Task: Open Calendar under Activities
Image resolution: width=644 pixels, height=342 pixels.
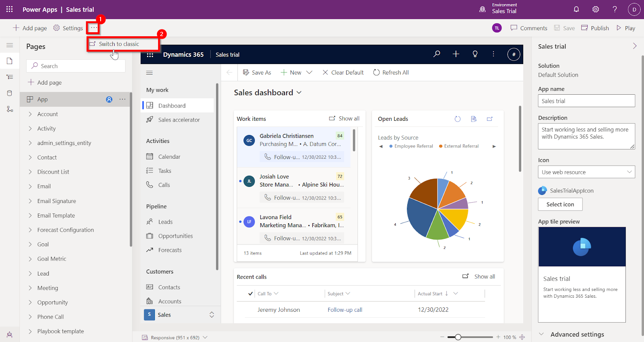Action: [178, 156]
